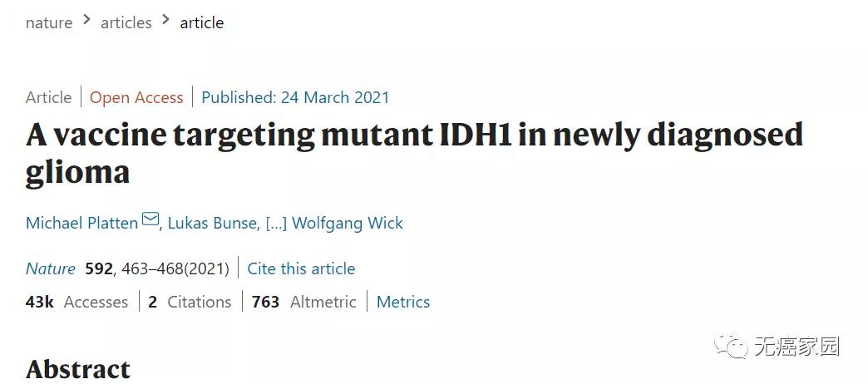Click the 'Abstract' section heading
This screenshot has height=384, width=868.
point(78,368)
